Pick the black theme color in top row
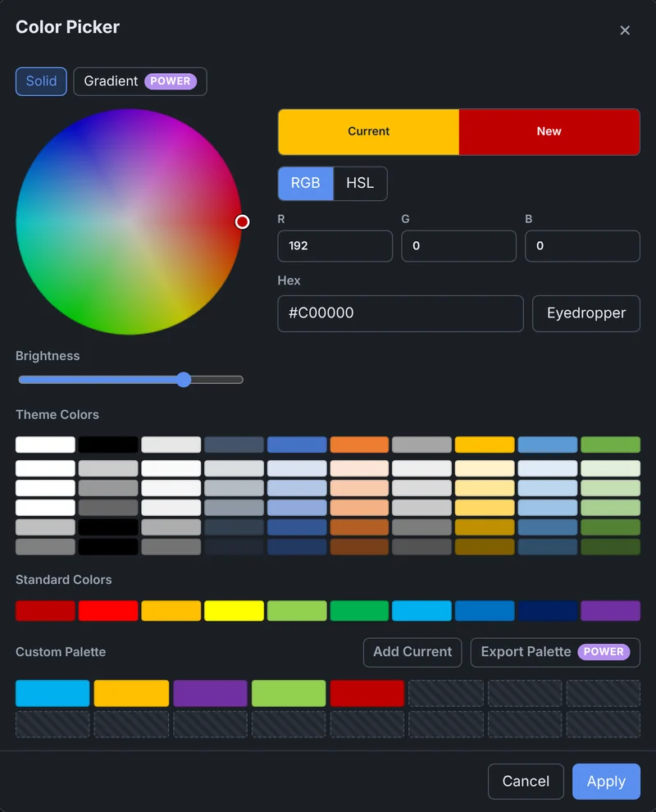This screenshot has height=812, width=656. coord(108,445)
